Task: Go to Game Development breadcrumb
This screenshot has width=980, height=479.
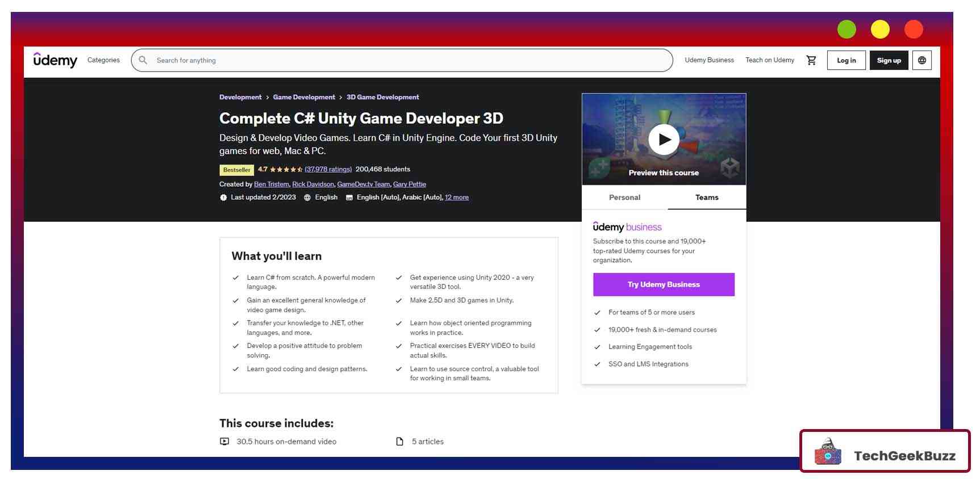Action: pyautogui.click(x=303, y=97)
